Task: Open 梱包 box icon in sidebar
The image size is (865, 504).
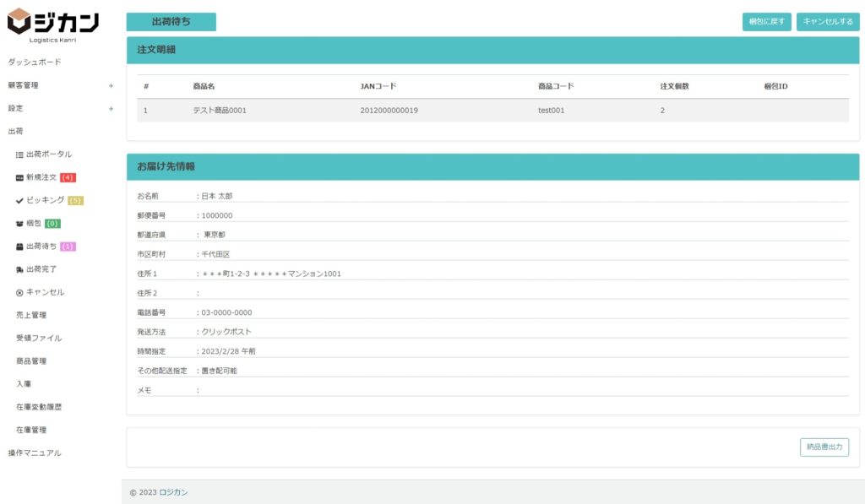Action: point(19,224)
